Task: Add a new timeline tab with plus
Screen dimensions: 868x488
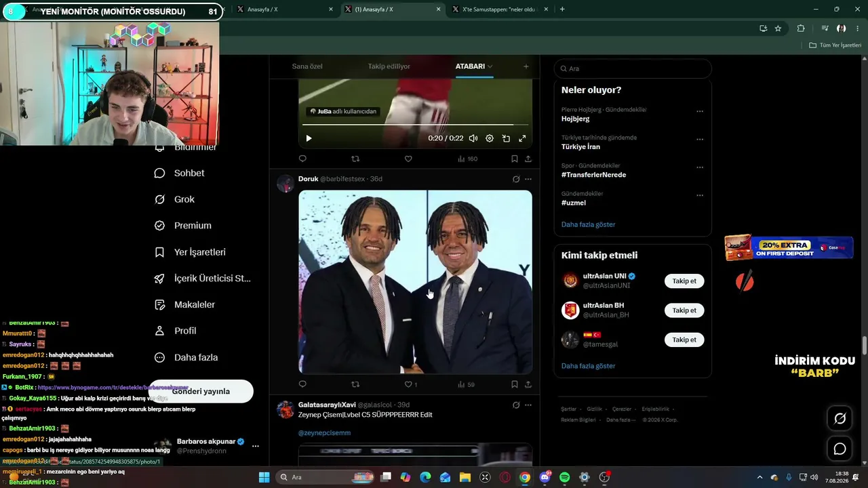Action: coord(526,66)
